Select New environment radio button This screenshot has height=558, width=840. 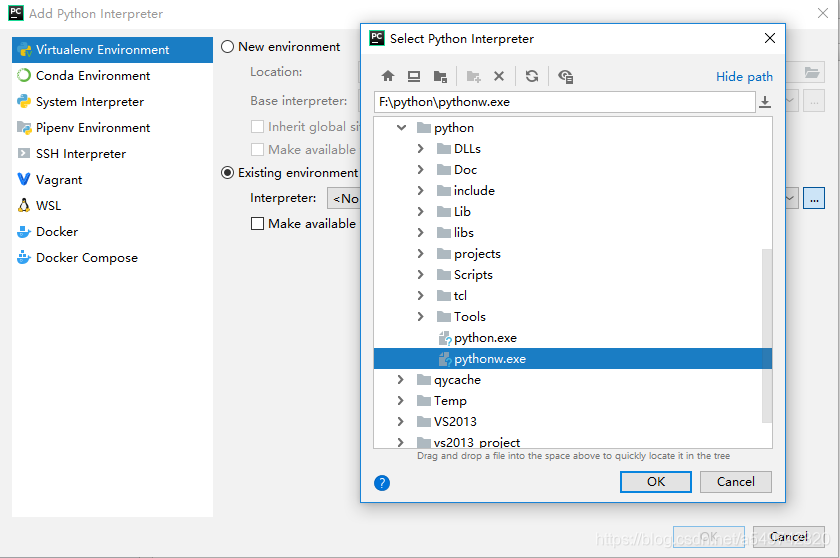pos(228,47)
